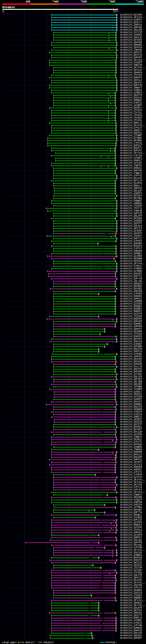Click the cyan ~100% identity legend segment

tap(130, 4)
